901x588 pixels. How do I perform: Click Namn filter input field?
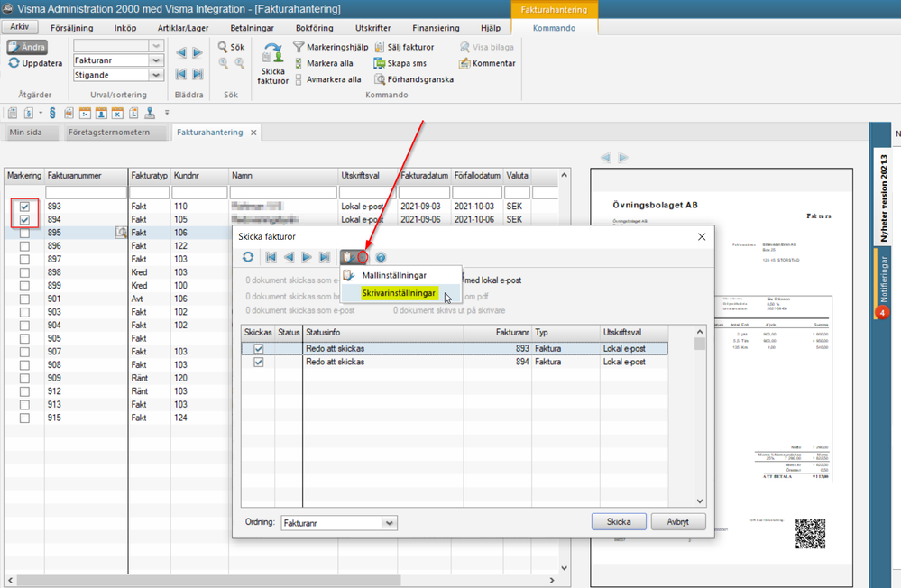pos(283,193)
